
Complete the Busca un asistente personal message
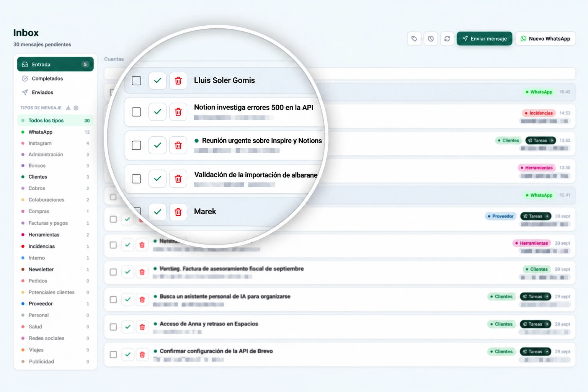[x=128, y=299]
